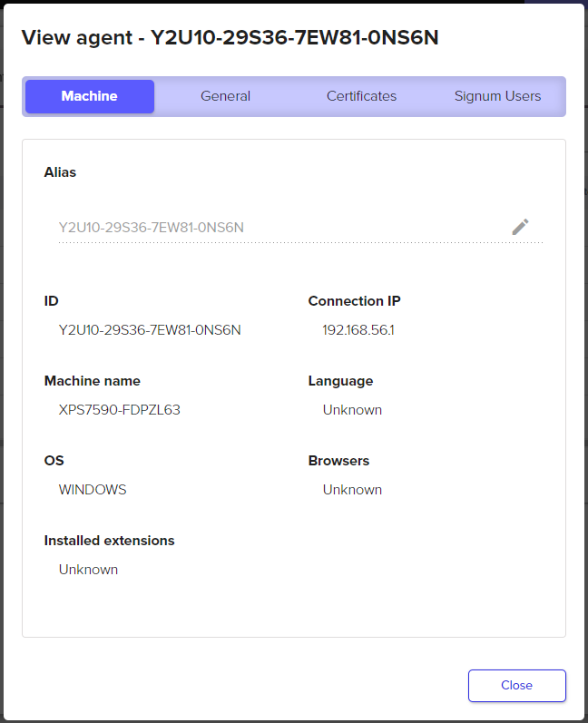The image size is (588, 723).
Task: Click the WINDOWS value under OS
Action: [93, 489]
